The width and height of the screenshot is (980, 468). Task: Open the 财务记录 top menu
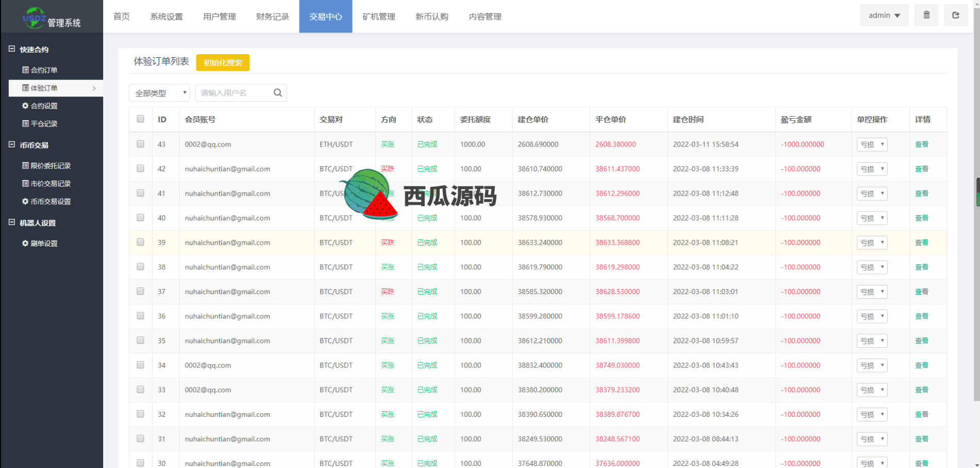pos(273,17)
